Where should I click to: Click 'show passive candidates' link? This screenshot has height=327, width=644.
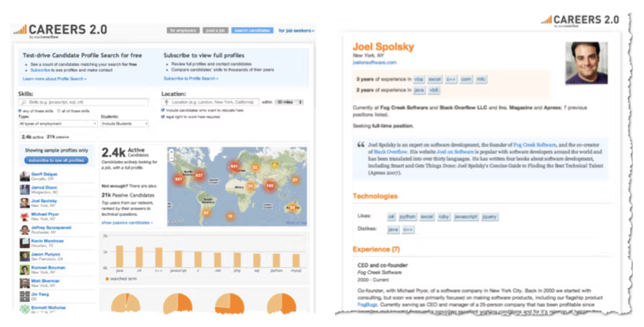127,223
